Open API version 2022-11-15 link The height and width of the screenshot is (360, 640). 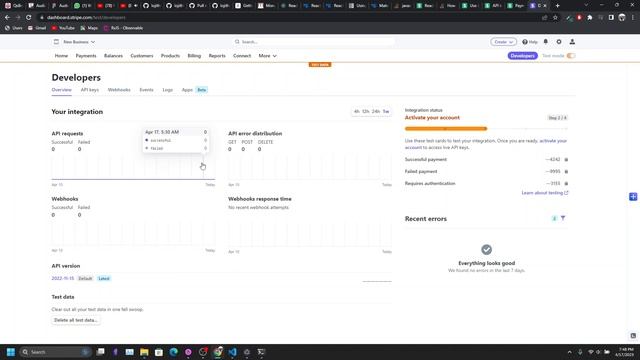(63, 278)
